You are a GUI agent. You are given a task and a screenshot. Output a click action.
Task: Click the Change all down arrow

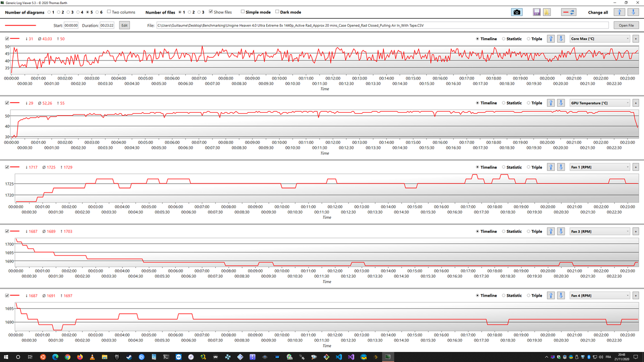pos(632,12)
